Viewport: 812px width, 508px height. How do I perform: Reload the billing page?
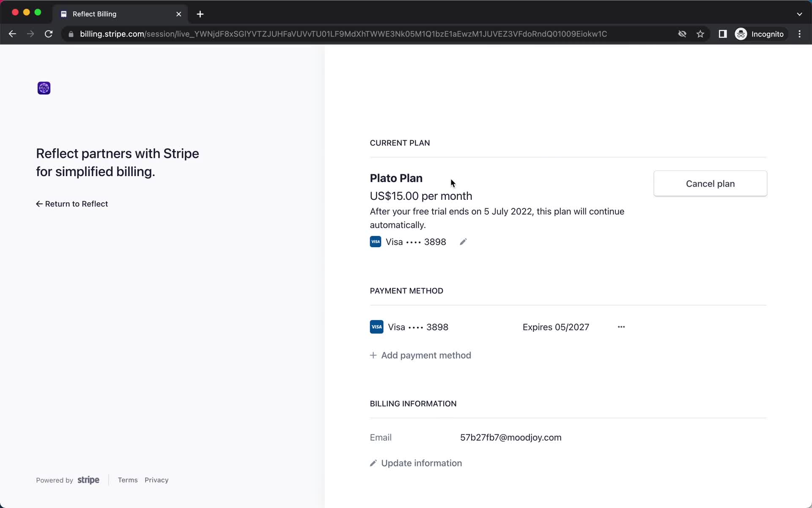coord(49,34)
